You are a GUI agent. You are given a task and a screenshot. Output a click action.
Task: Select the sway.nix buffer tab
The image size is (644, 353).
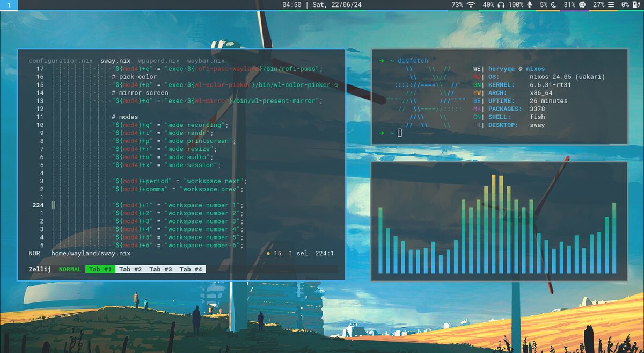(115, 61)
